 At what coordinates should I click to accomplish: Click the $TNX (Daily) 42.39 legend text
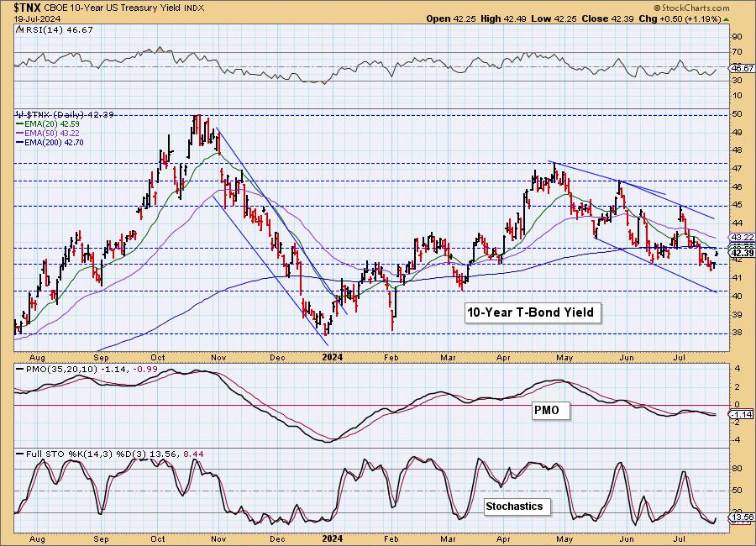pos(70,114)
